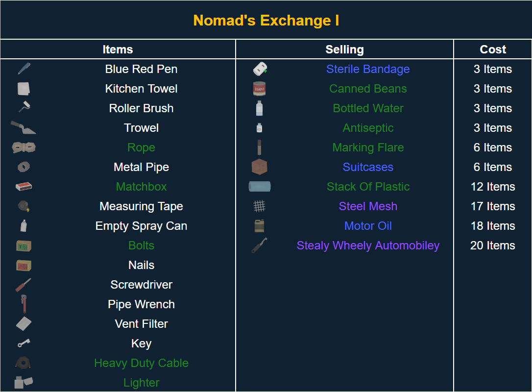Click the Bottled Water icon

(x=259, y=108)
